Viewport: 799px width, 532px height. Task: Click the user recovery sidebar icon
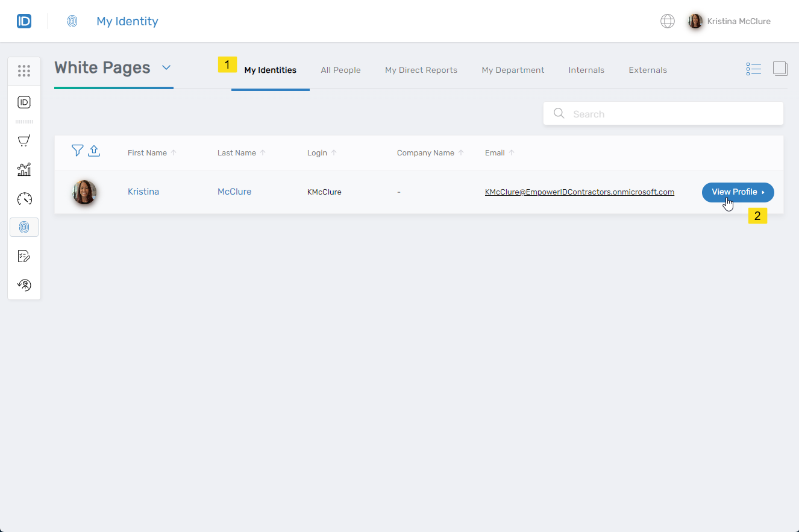24,286
